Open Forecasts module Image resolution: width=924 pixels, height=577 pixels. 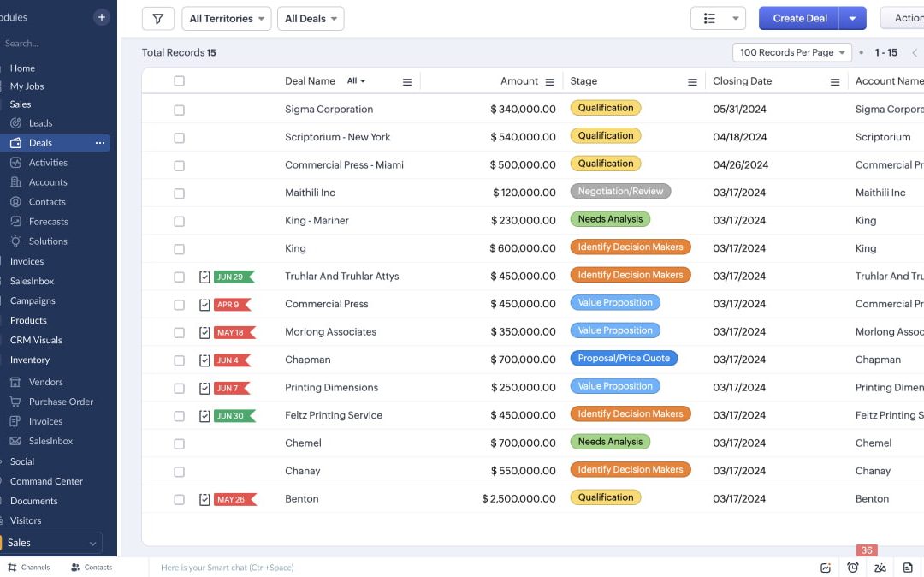click(48, 222)
